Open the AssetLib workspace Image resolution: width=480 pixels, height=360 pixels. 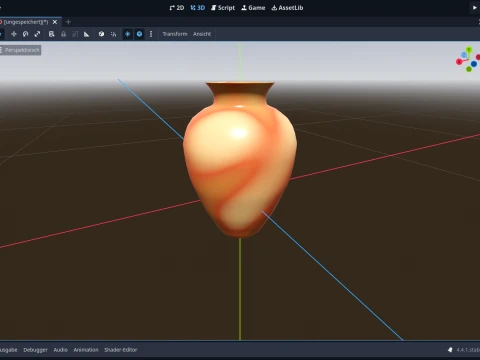pos(287,8)
